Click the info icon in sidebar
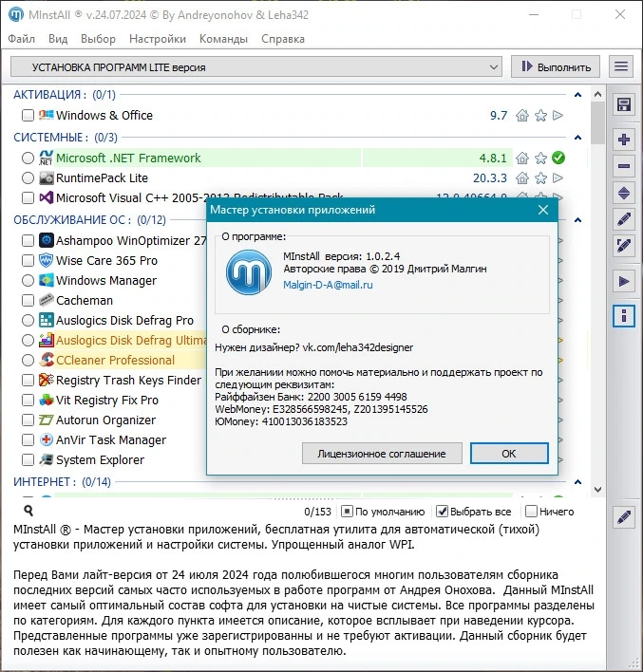Image resolution: width=643 pixels, height=672 pixels. point(623,316)
